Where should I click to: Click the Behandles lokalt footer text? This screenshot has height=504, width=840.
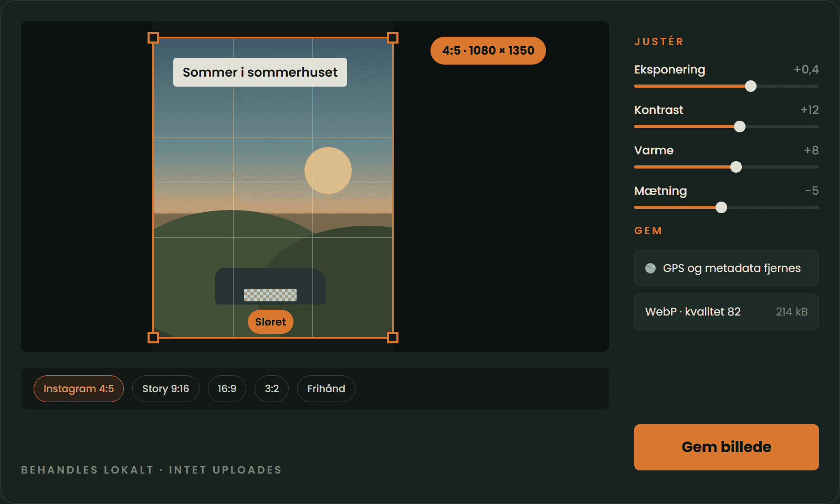click(x=151, y=470)
